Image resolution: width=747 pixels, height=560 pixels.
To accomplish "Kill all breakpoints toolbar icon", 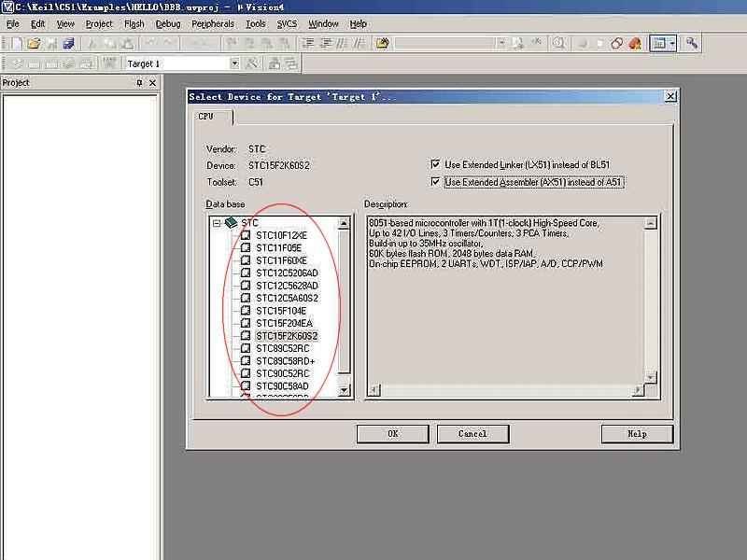I will click(x=635, y=44).
